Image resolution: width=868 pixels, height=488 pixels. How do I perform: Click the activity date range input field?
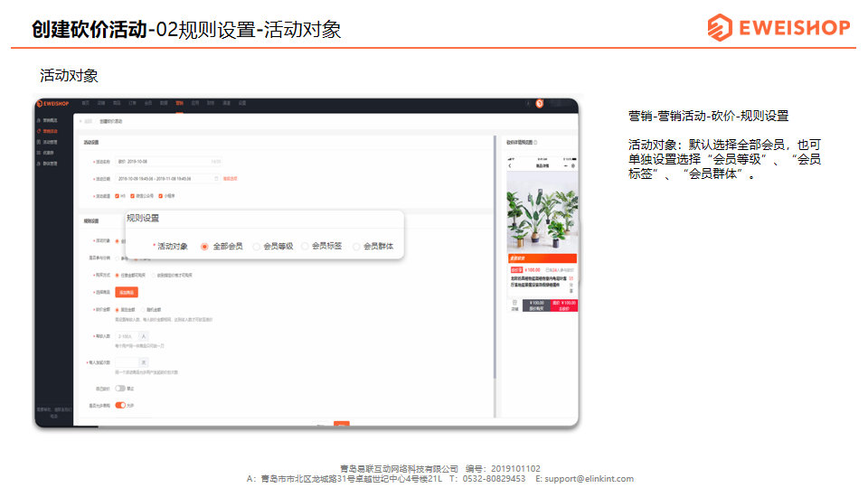[168, 179]
